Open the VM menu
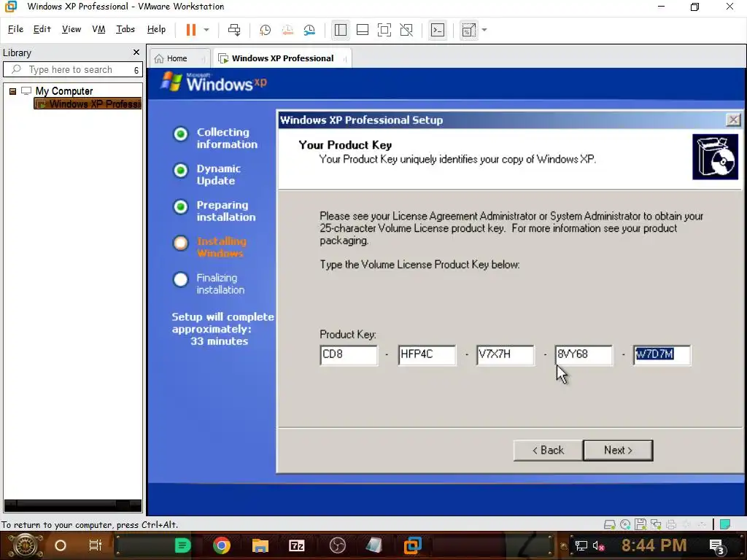 98,29
